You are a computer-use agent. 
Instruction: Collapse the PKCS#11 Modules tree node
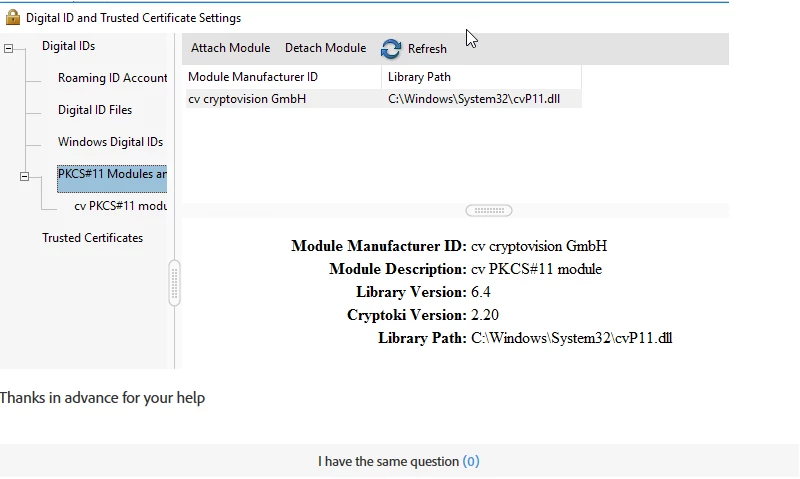click(x=24, y=177)
